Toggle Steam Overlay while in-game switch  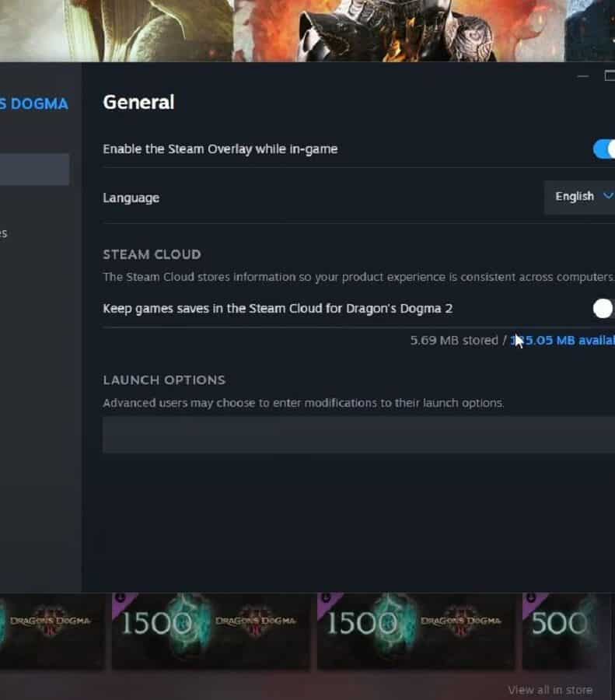604,149
